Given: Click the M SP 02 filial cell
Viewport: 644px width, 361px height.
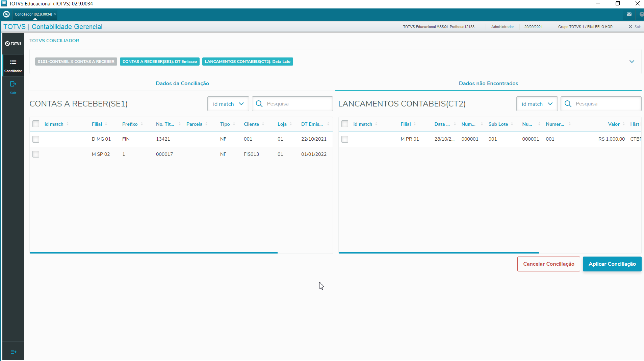Looking at the screenshot, I should [101, 154].
